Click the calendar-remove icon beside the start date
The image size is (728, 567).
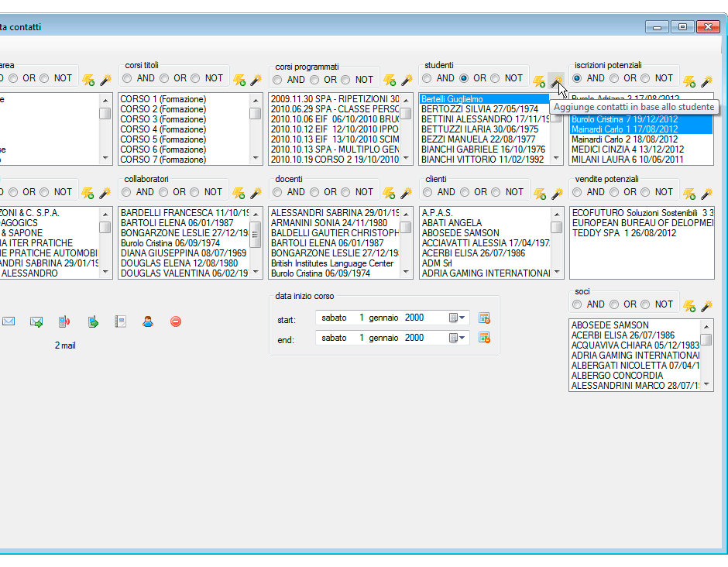point(484,318)
